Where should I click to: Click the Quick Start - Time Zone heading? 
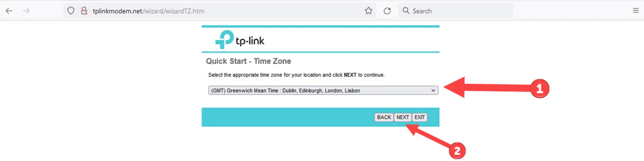249,61
